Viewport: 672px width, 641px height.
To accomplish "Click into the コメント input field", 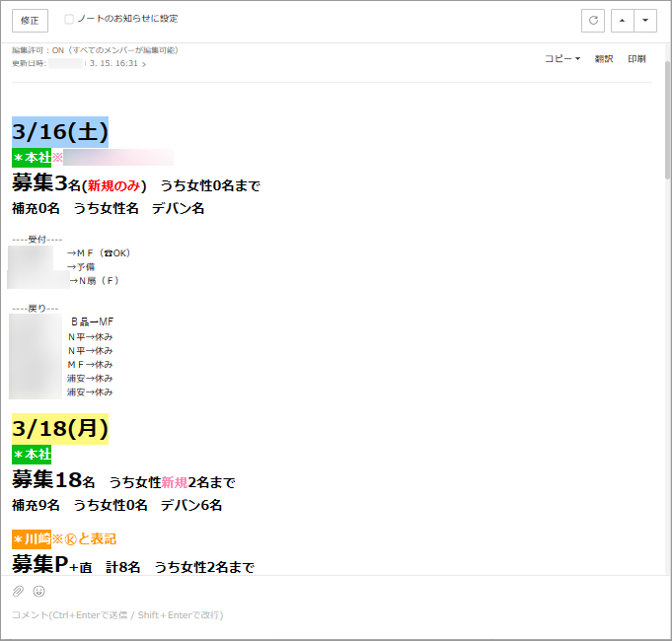I will pos(296,615).
